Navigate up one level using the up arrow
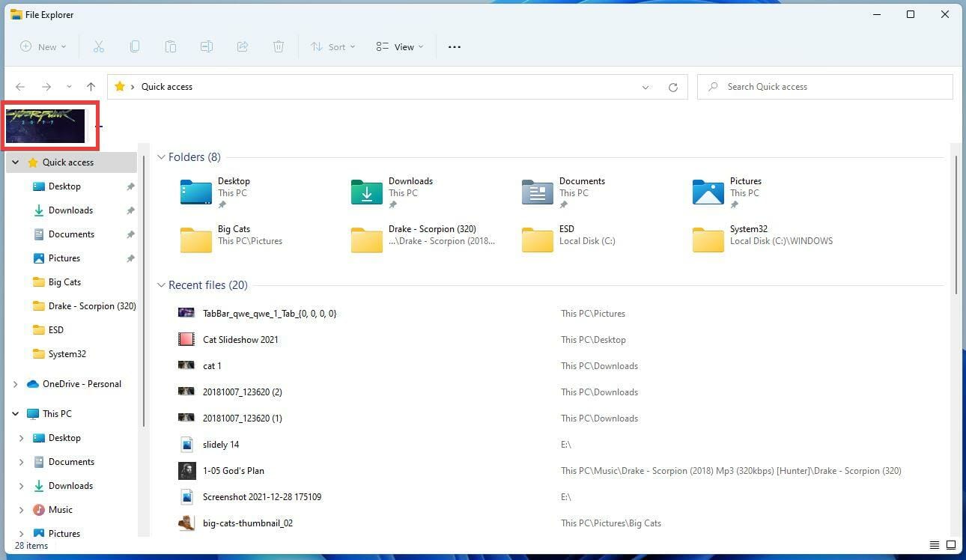Image resolution: width=966 pixels, height=560 pixels. [x=91, y=86]
